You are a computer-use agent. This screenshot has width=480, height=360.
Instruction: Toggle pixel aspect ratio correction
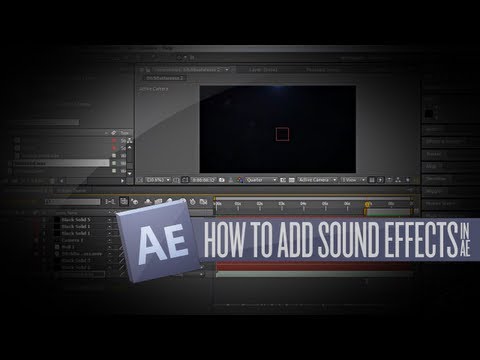pos(372,180)
